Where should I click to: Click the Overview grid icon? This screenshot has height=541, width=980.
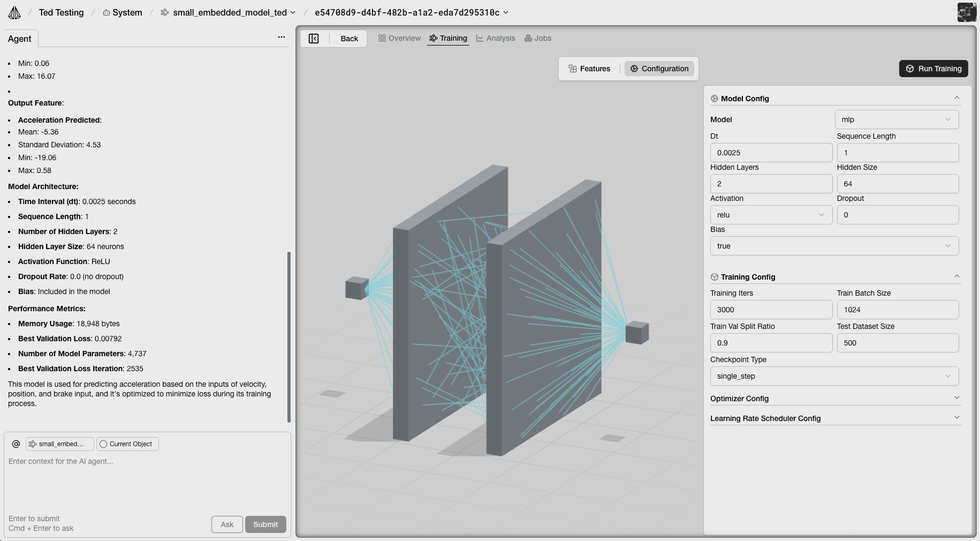(x=381, y=38)
